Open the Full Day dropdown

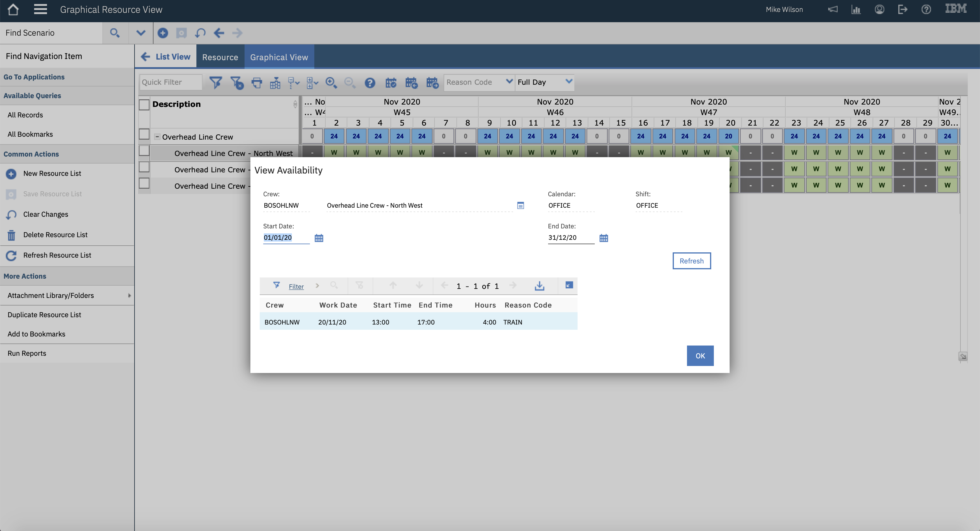pyautogui.click(x=544, y=82)
